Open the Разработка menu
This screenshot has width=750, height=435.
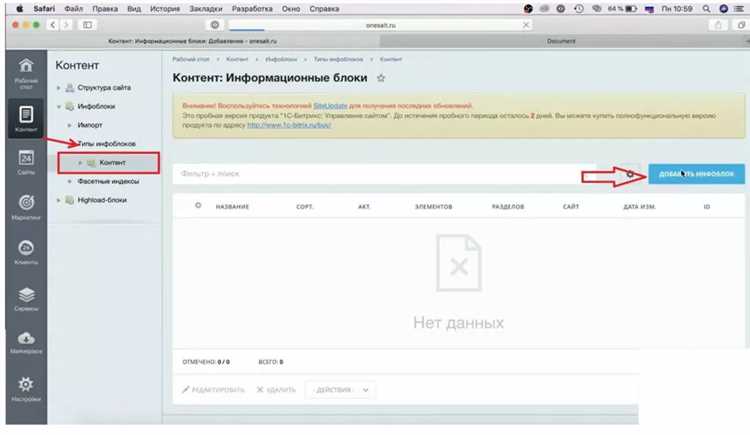pos(252,9)
